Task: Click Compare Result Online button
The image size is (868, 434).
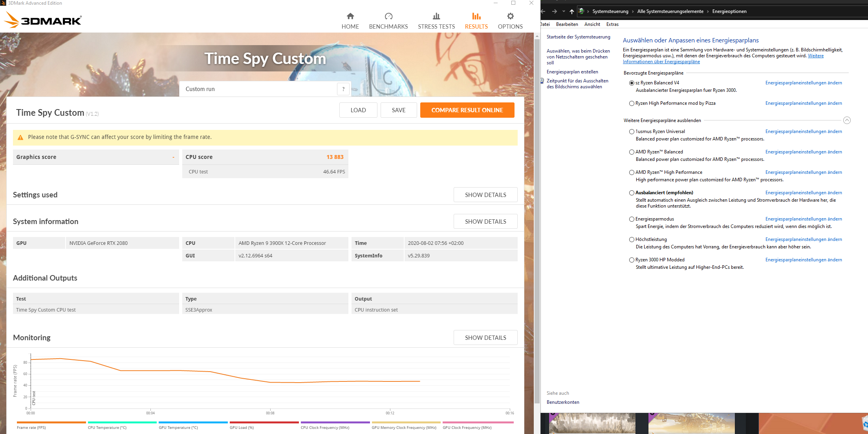Action: pos(467,110)
